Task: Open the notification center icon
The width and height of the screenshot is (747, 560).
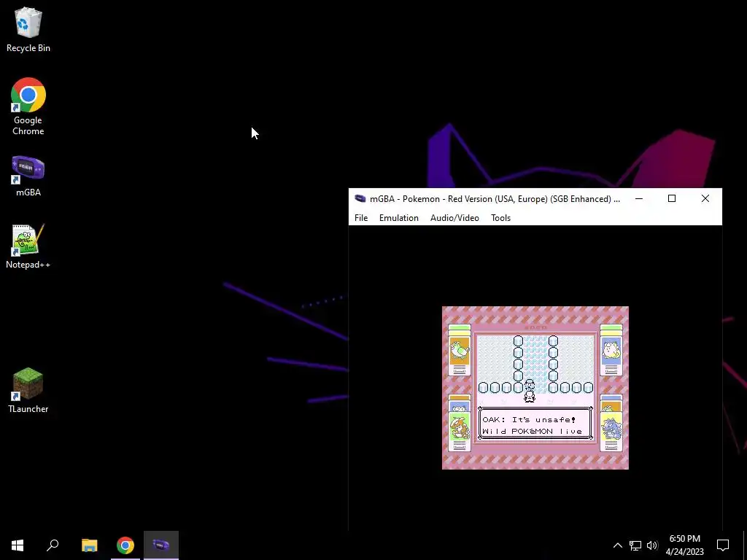Action: pyautogui.click(x=723, y=545)
